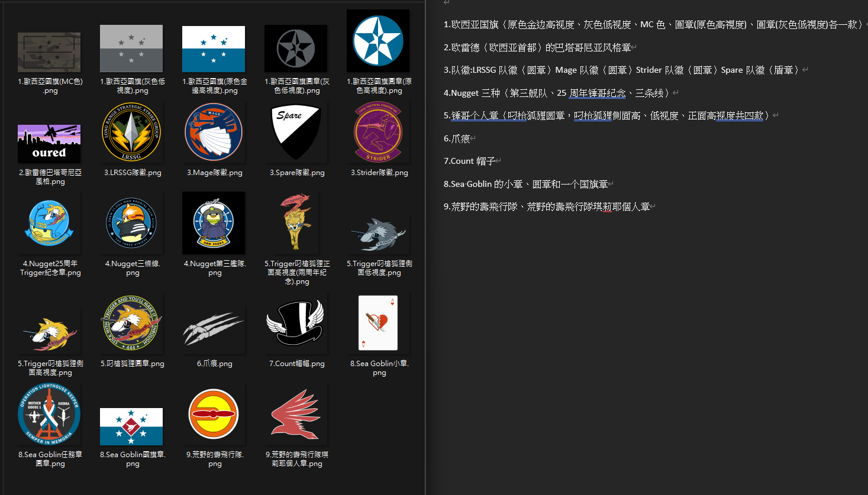Click the Mage隊徽.png emblem file
This screenshot has height=495, width=868.
(214, 132)
